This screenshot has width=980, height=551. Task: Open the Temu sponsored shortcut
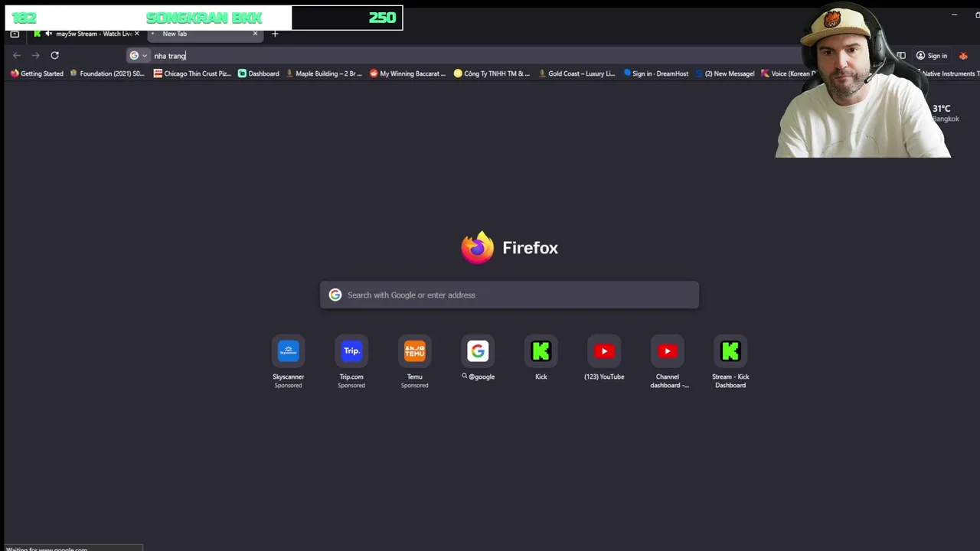[x=414, y=351]
